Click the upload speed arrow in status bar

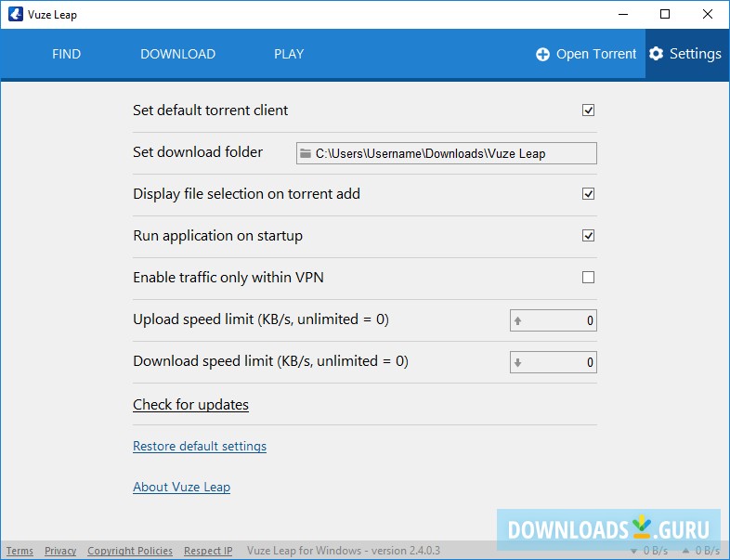(x=685, y=551)
